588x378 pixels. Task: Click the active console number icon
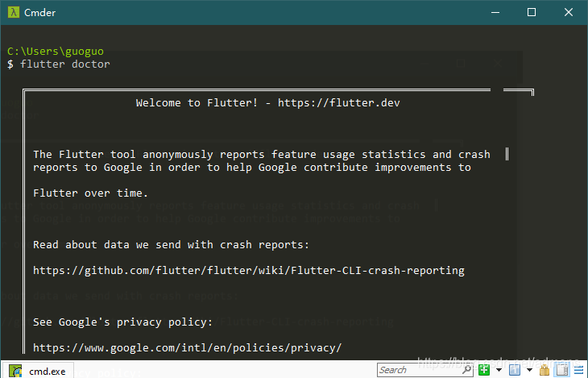click(x=515, y=370)
